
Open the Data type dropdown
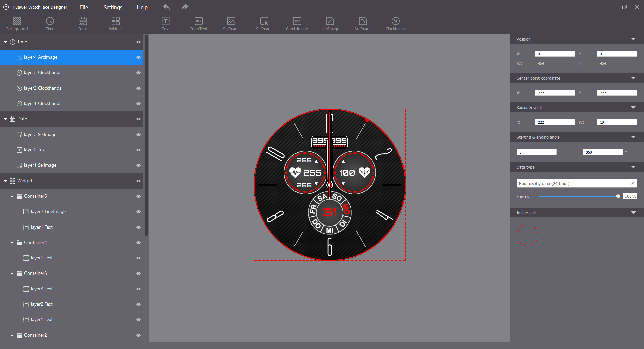(x=577, y=183)
